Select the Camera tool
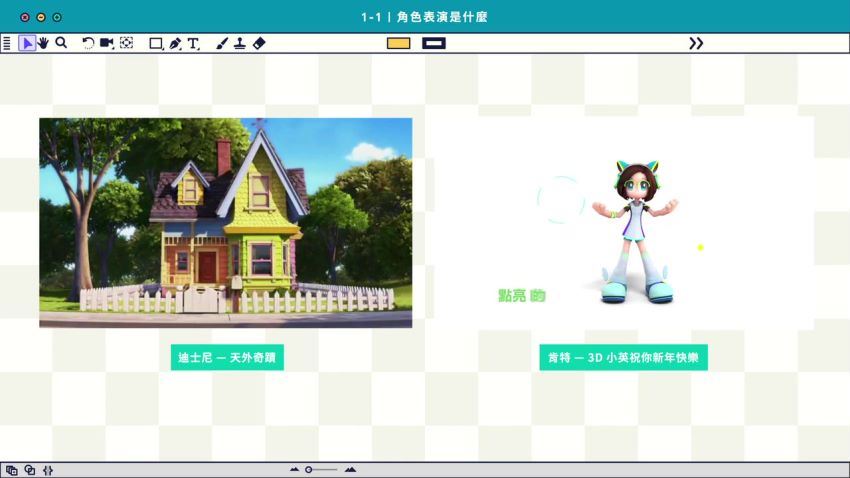Screen dimensions: 850x478 click(x=107, y=43)
